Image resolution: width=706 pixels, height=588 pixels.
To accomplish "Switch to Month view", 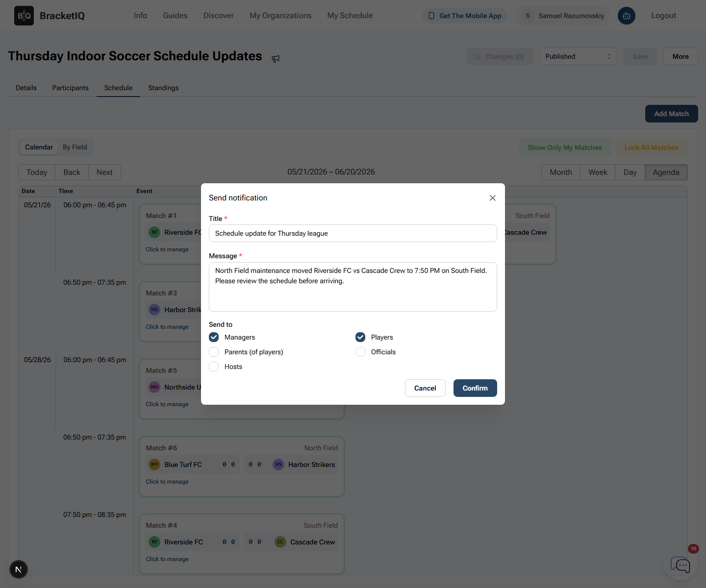I will pyautogui.click(x=561, y=172).
